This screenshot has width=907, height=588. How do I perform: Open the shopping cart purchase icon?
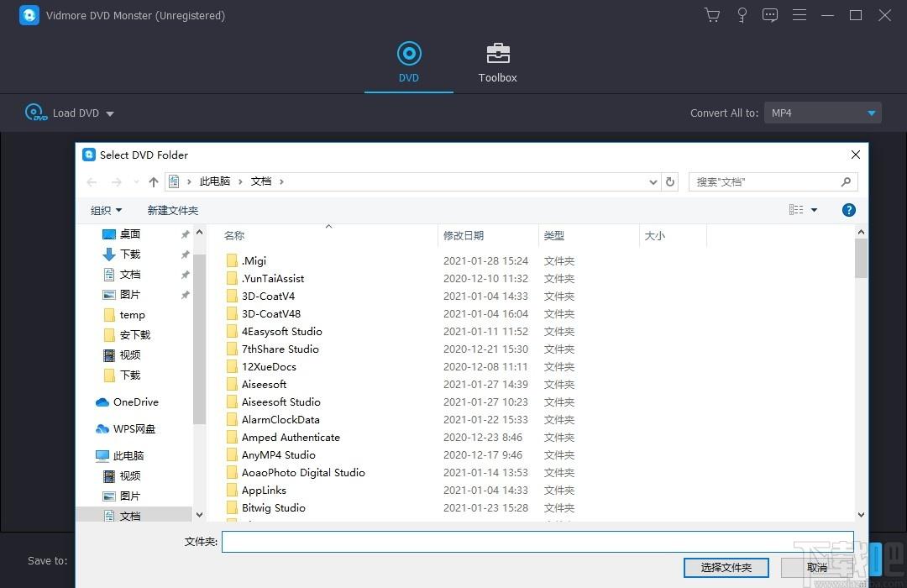pyautogui.click(x=712, y=15)
